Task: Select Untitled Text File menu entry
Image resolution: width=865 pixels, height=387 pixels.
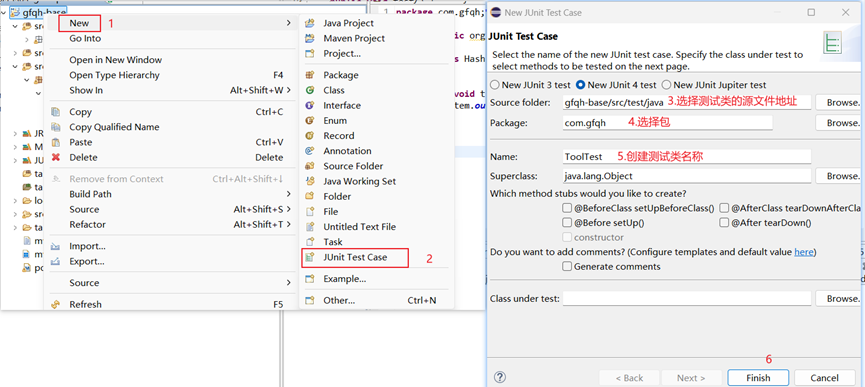Action: pyautogui.click(x=359, y=227)
